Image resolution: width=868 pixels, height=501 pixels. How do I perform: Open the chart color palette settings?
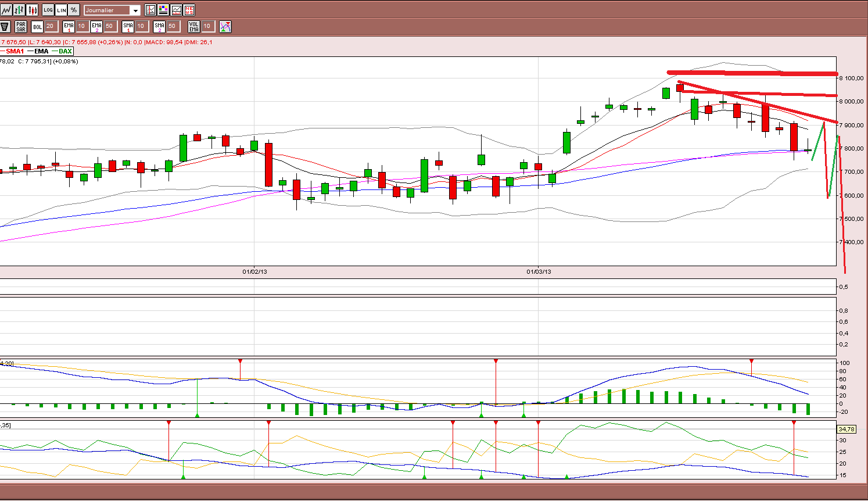tap(163, 10)
